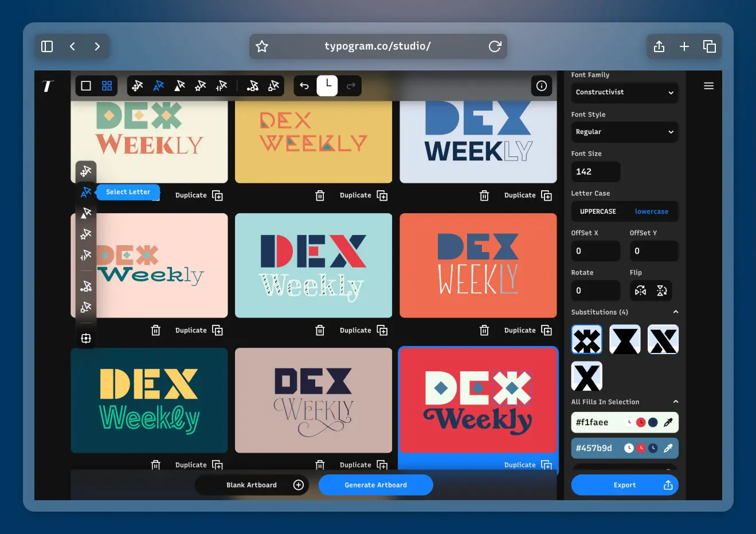The height and width of the screenshot is (534, 756).
Task: Click the undo arrow in the top toolbar
Action: [304, 86]
